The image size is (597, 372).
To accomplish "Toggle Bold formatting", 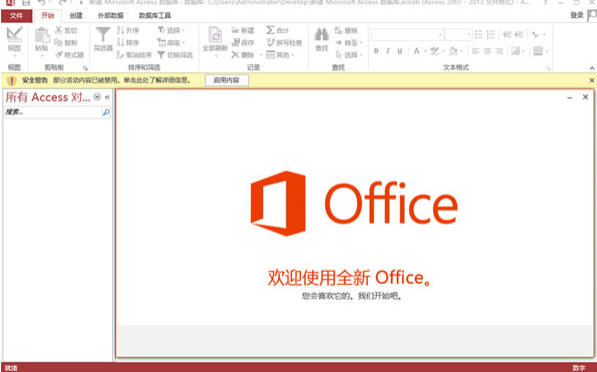I will (x=376, y=51).
